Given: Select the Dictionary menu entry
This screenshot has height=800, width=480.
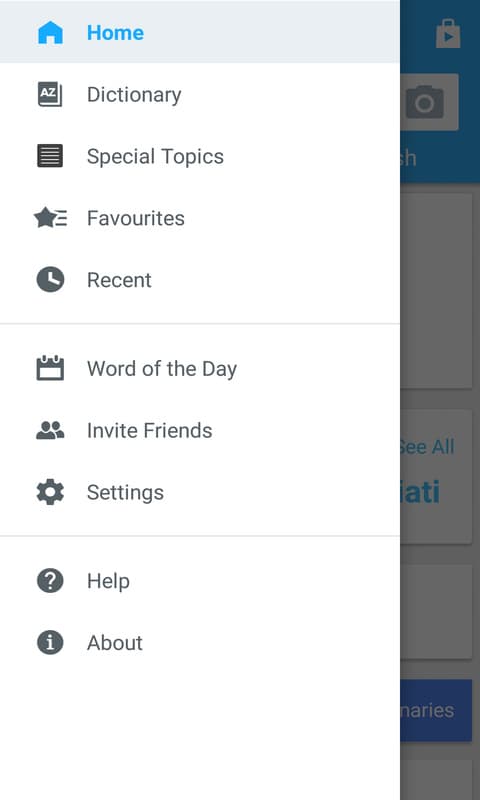Looking at the screenshot, I should click(134, 95).
